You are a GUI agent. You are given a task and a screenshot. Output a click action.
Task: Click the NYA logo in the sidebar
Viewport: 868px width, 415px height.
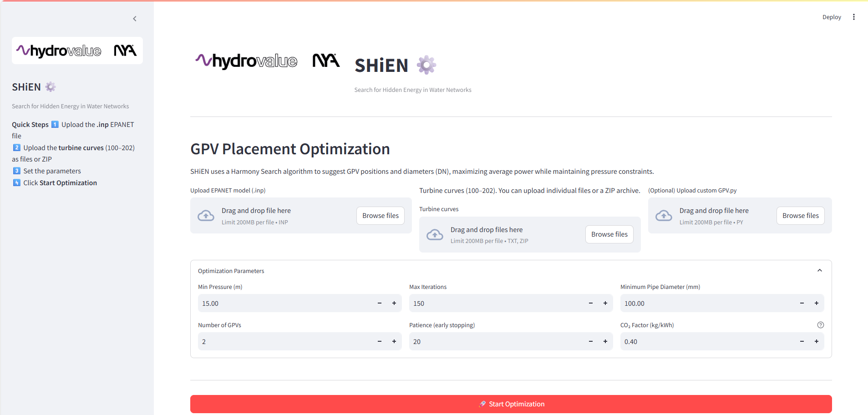pyautogui.click(x=125, y=51)
